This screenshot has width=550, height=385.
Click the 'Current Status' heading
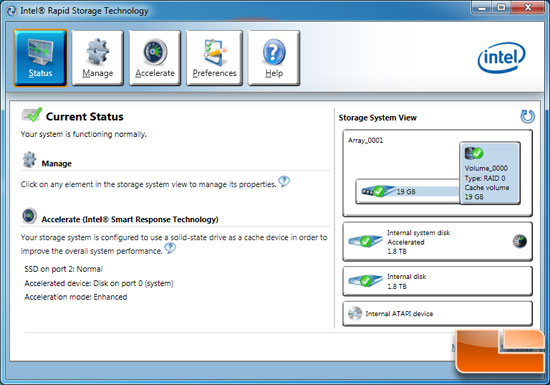click(x=85, y=116)
